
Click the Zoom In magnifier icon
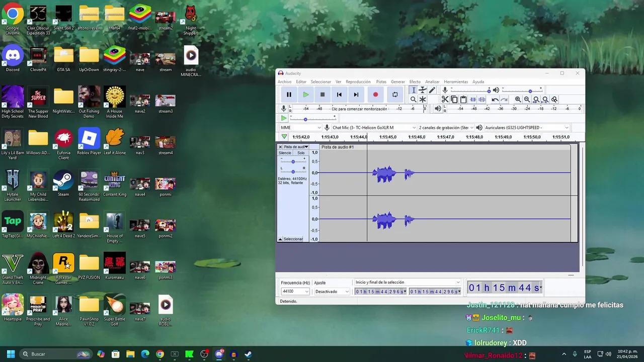(x=518, y=100)
